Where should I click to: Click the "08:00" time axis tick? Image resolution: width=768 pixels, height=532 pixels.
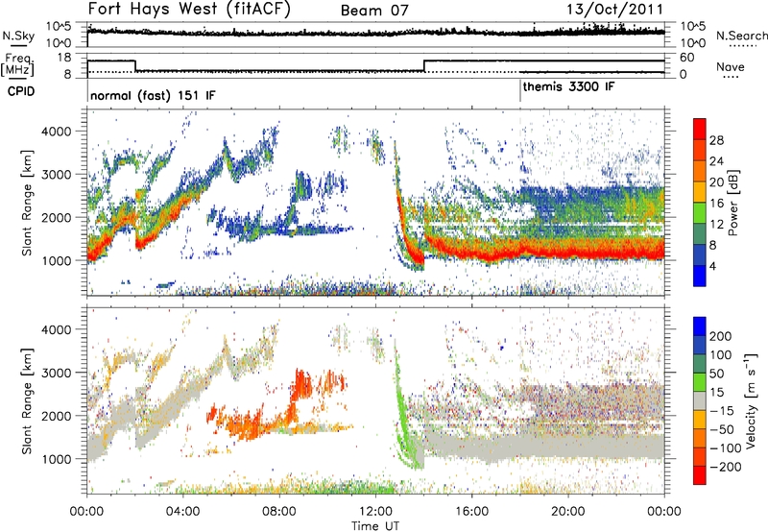click(x=279, y=512)
